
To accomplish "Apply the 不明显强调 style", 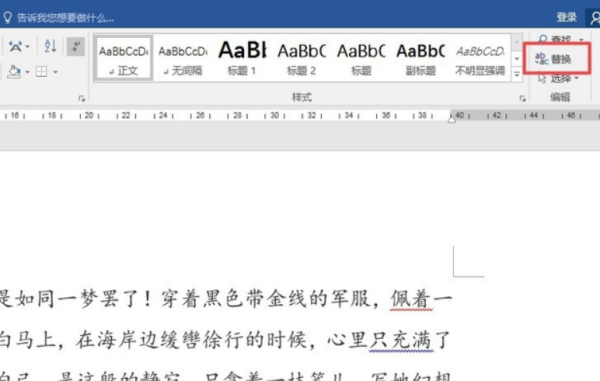I will pos(480,58).
